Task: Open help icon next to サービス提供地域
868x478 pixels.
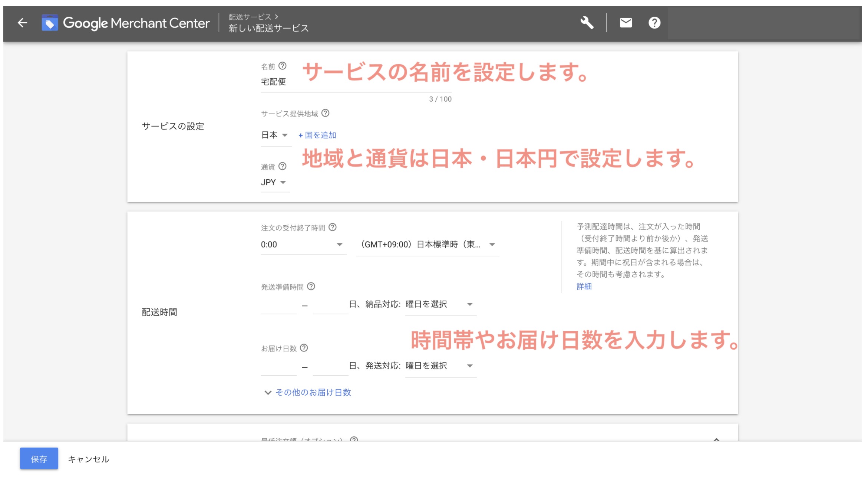Action: click(x=325, y=114)
